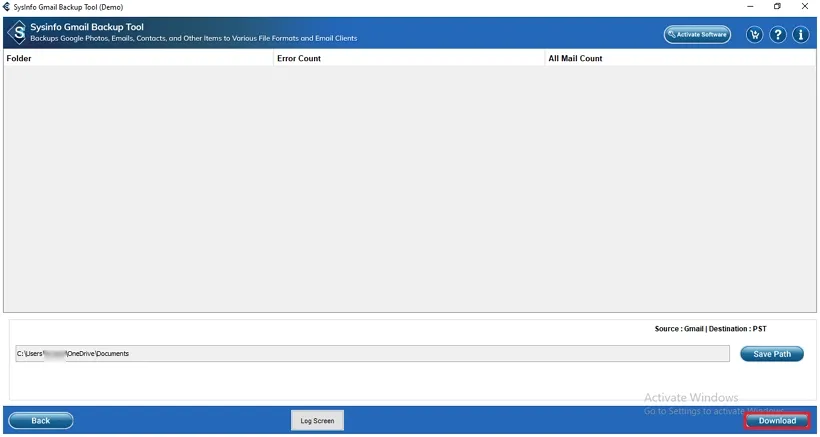Click the Download button
This screenshot has width=820, height=437.
click(777, 421)
